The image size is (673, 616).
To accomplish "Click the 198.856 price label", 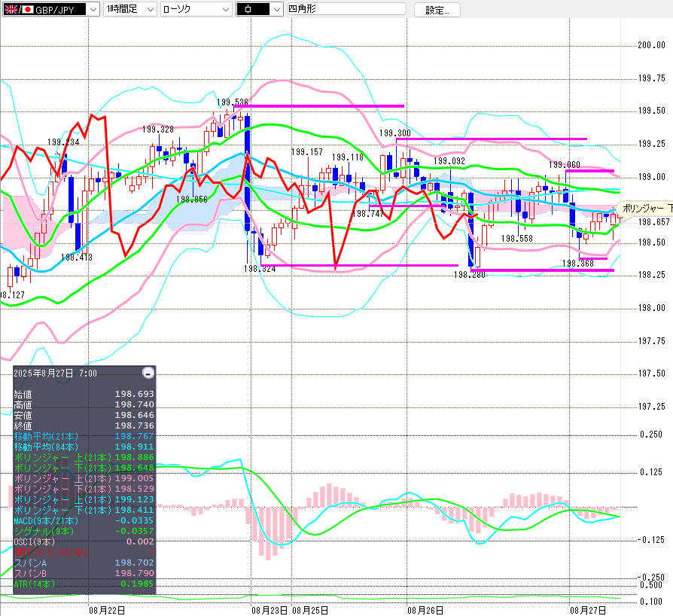I will click(191, 199).
